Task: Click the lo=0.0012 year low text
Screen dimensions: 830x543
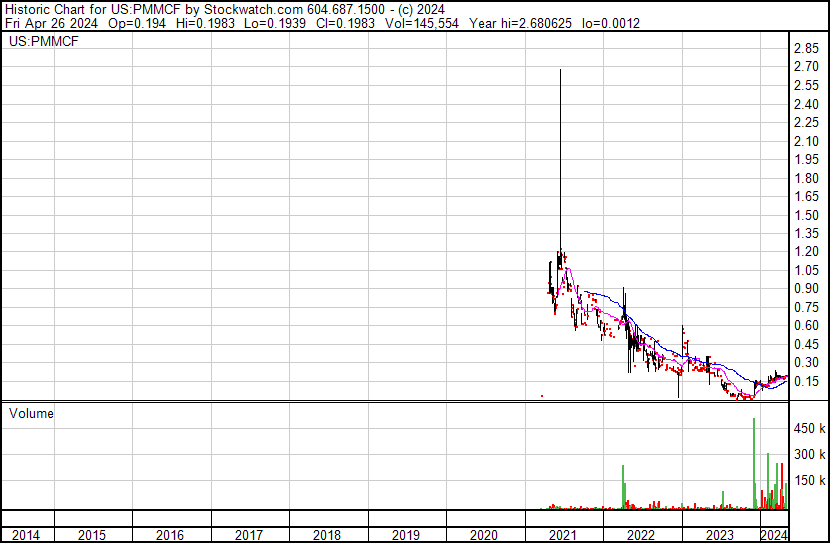Action: [x=611, y=23]
